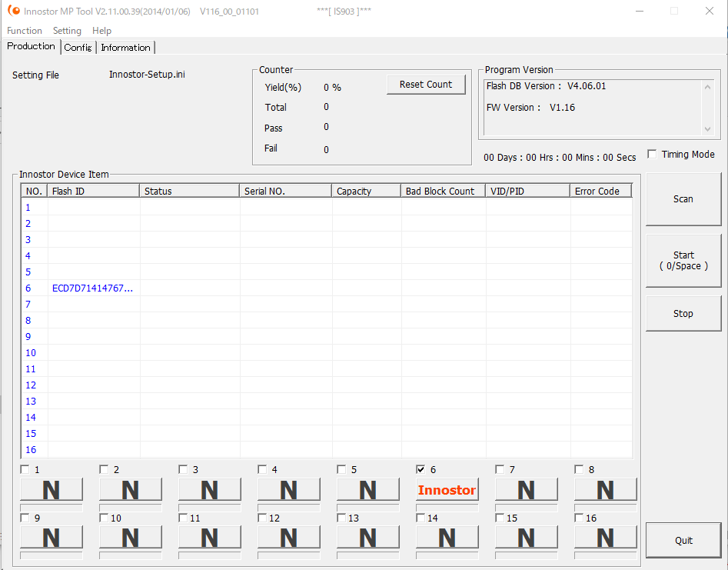Check the port 16 checkbox
This screenshot has height=570, width=728.
(579, 518)
